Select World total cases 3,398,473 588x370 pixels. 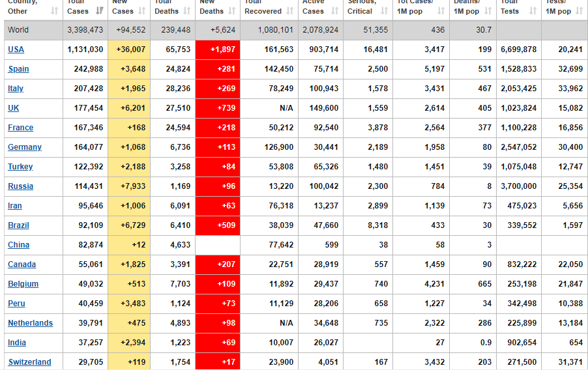pyautogui.click(x=85, y=29)
